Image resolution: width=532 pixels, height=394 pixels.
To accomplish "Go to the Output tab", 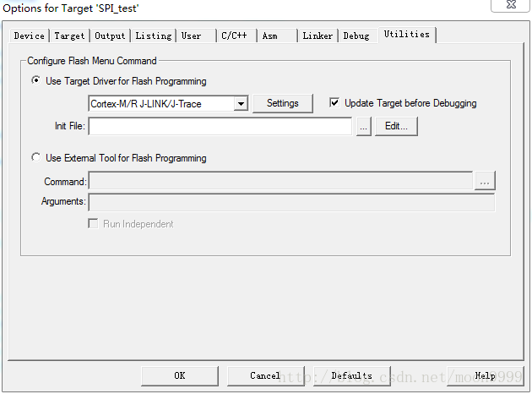I will 110,36.
